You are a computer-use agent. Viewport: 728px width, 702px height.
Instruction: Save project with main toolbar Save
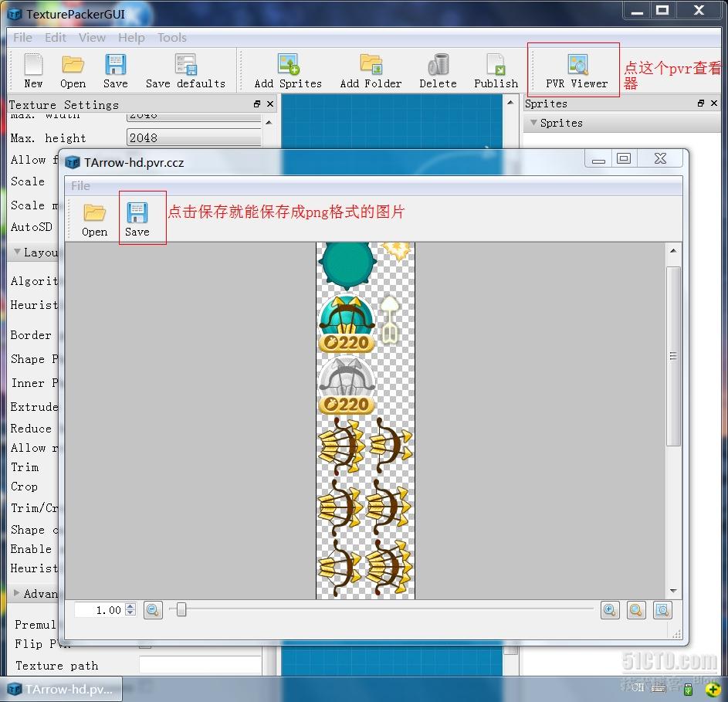[115, 70]
